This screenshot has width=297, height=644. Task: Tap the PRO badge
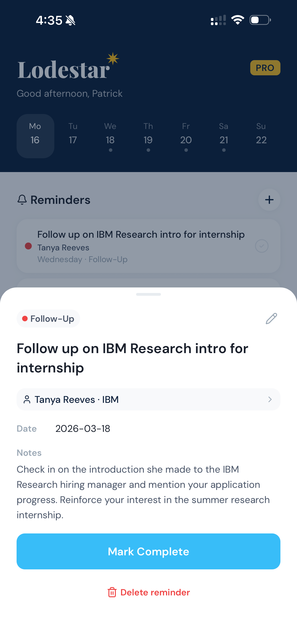coord(265,68)
